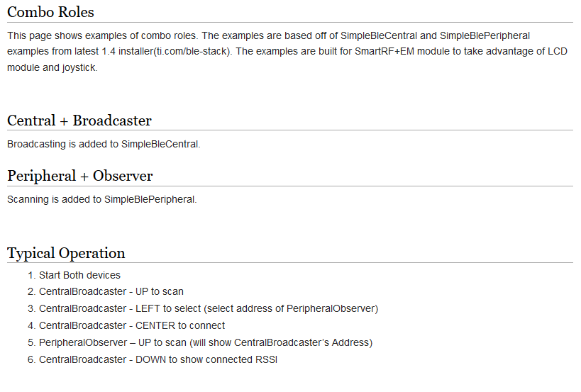
Task: Click the 'DOWN to show connected RSSI' step
Action: (x=157, y=360)
